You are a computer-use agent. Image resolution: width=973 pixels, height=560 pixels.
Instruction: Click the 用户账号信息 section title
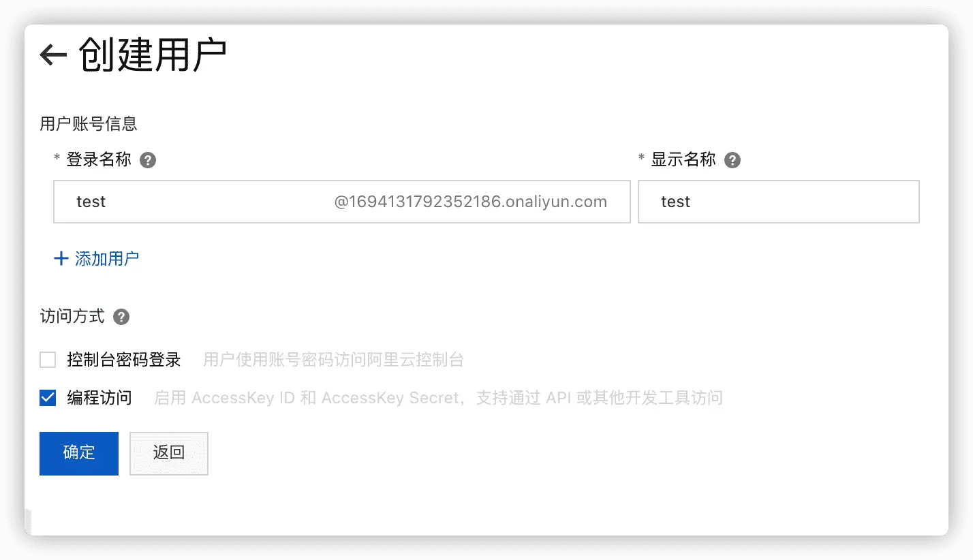89,123
